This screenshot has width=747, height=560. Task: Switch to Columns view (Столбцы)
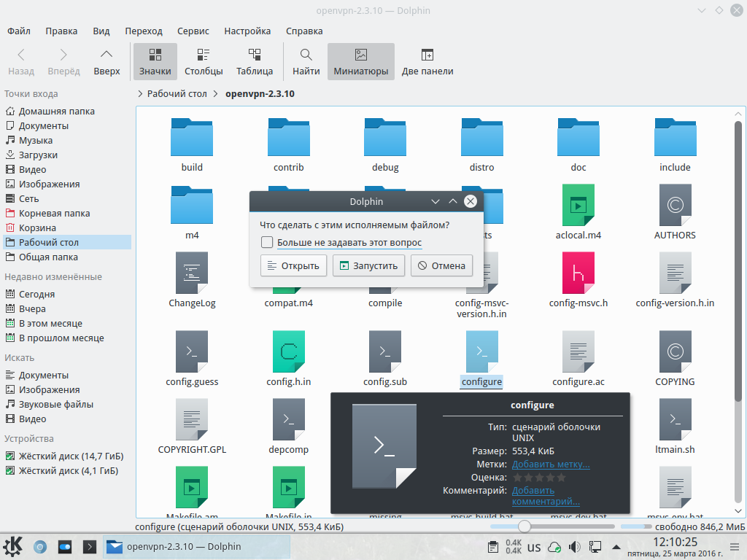[x=204, y=62]
